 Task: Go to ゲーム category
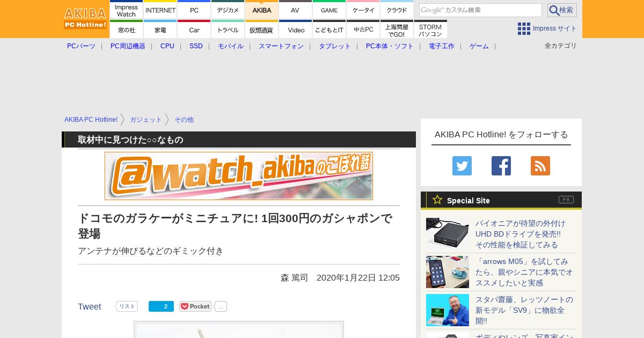click(x=479, y=46)
